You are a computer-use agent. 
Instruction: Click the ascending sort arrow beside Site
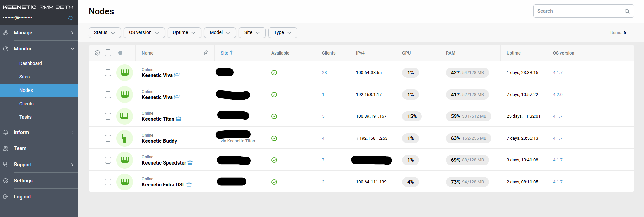coord(231,53)
